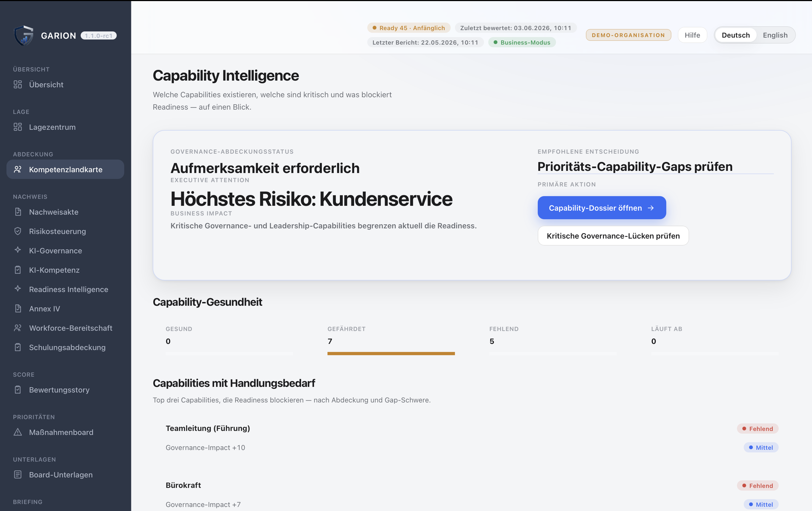Open Board-Unterlagen

click(x=65, y=475)
